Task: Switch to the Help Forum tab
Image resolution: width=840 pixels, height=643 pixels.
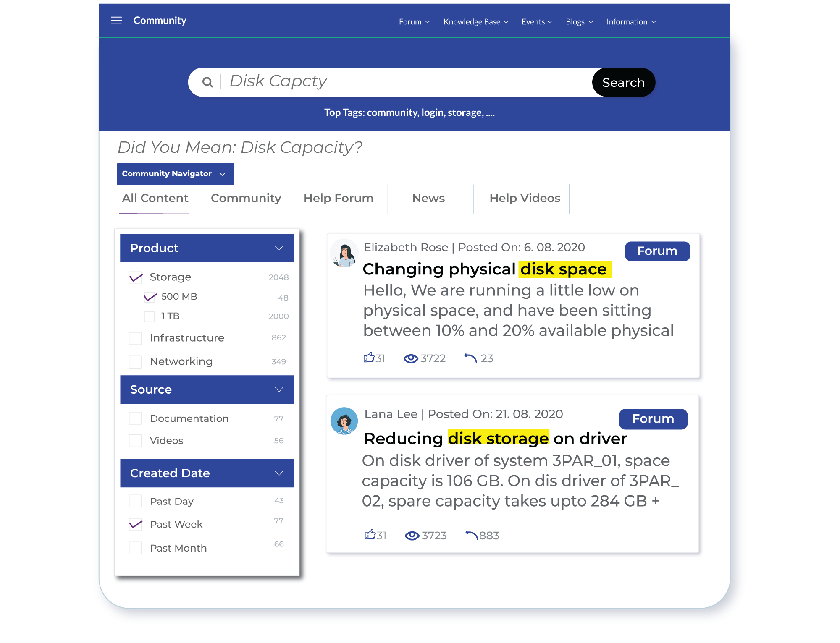Action: (339, 198)
